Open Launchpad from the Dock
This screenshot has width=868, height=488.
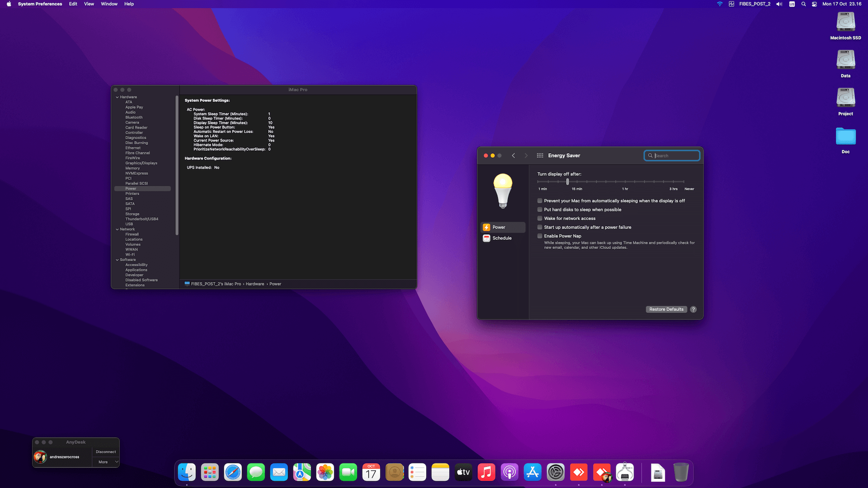pyautogui.click(x=210, y=473)
